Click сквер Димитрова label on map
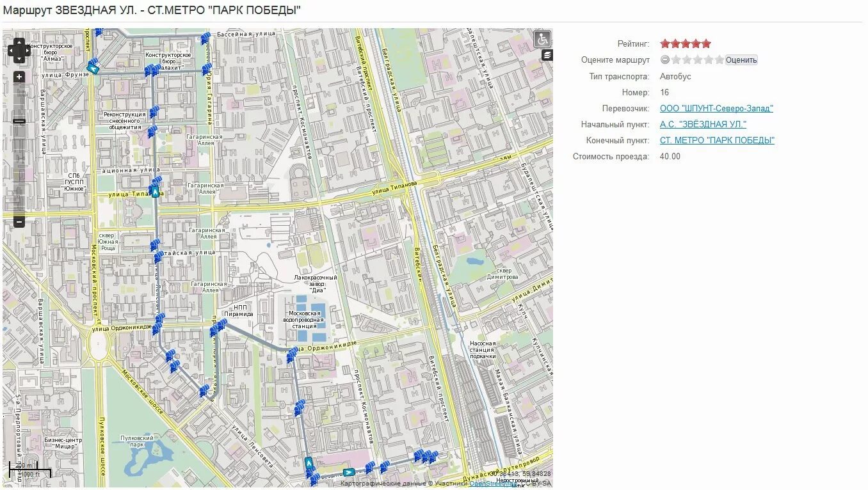The height and width of the screenshot is (490, 868). point(502,274)
